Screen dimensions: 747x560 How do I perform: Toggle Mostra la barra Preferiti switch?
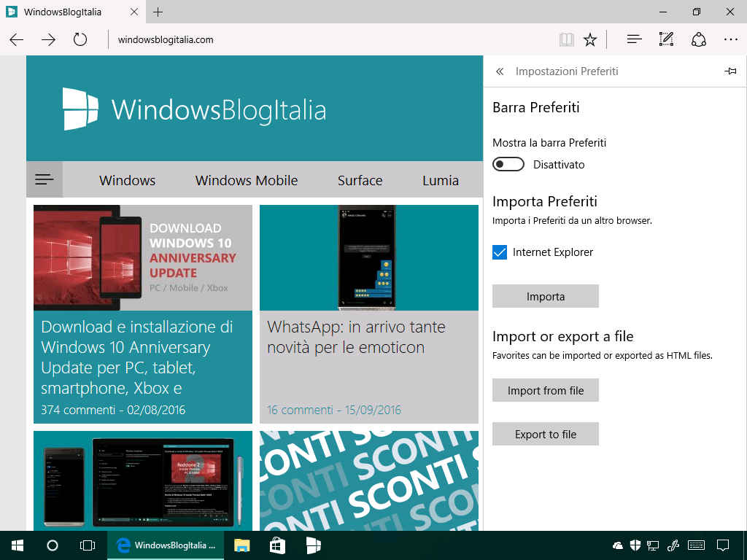508,164
